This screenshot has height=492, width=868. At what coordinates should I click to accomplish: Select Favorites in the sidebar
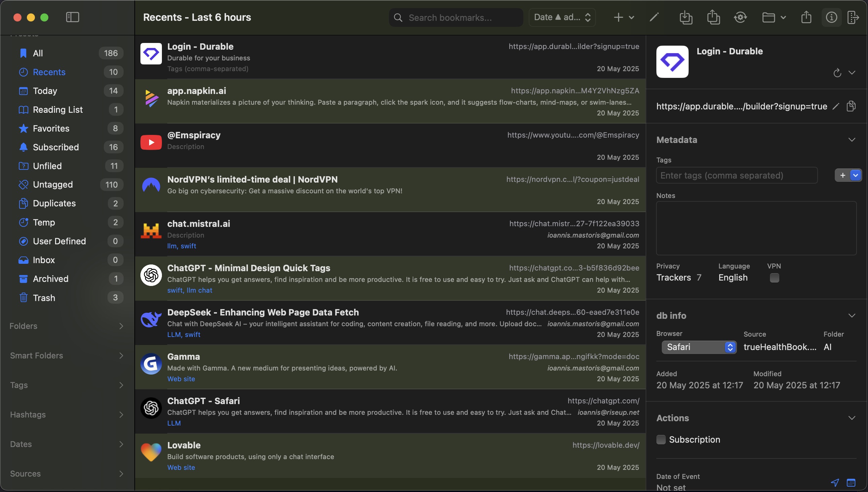[x=51, y=129]
